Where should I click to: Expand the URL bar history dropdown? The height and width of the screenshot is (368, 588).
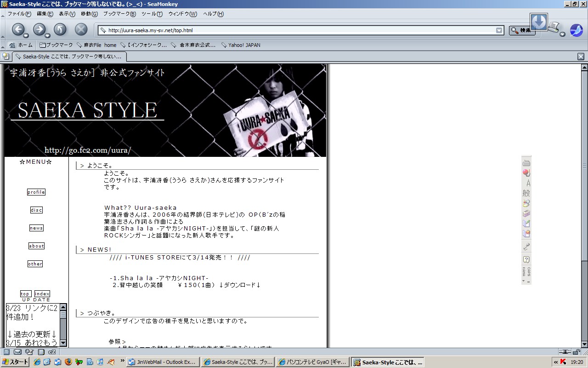(499, 30)
